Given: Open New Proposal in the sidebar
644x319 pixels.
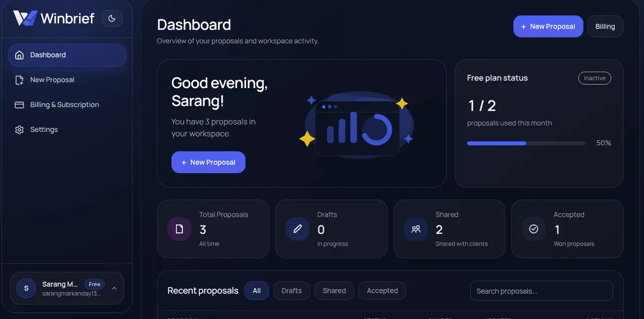Looking at the screenshot, I should [x=67, y=80].
